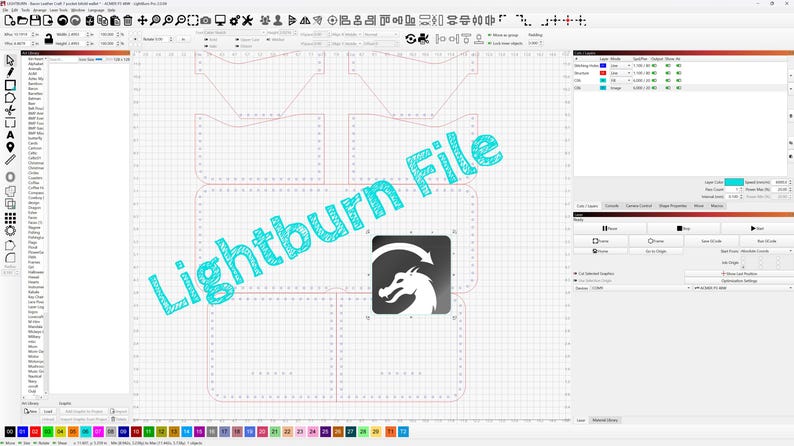
Task: Switch to the Console tab
Action: [x=612, y=206]
